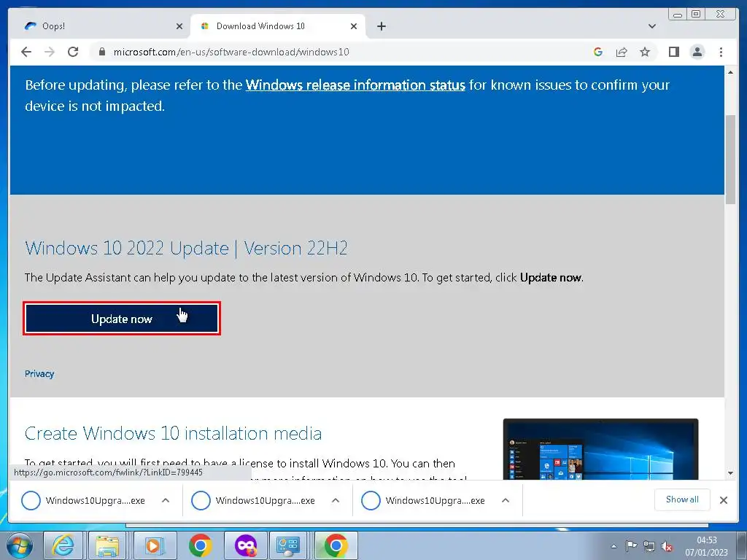Select the Download Windows 10 tab
747x560 pixels.
pyautogui.click(x=278, y=26)
